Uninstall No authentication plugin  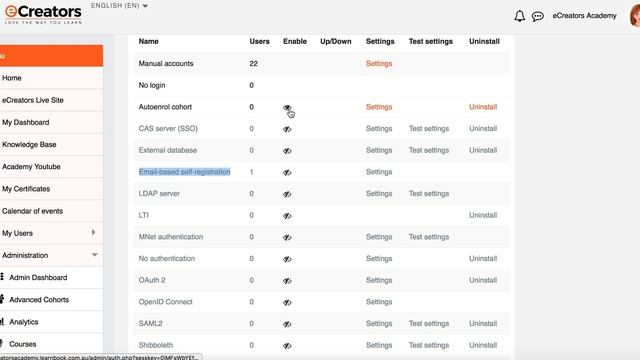[483, 258]
